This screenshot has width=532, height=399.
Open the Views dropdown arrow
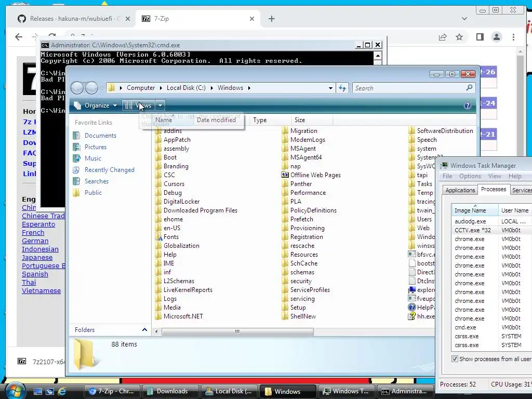[x=160, y=105]
